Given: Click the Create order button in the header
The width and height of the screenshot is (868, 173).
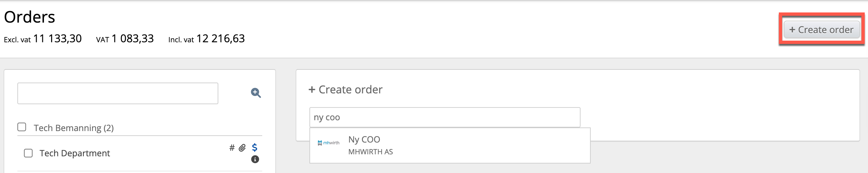Looking at the screenshot, I should pyautogui.click(x=821, y=29).
